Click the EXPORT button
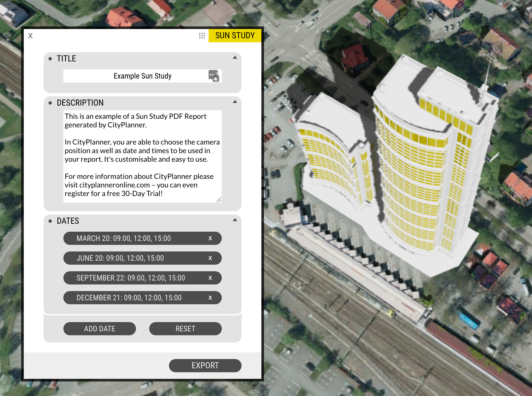This screenshot has width=532, height=396. (x=205, y=366)
